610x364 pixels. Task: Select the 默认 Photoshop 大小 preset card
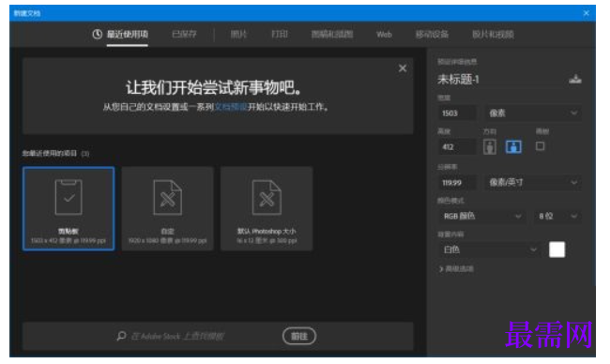coord(267,208)
